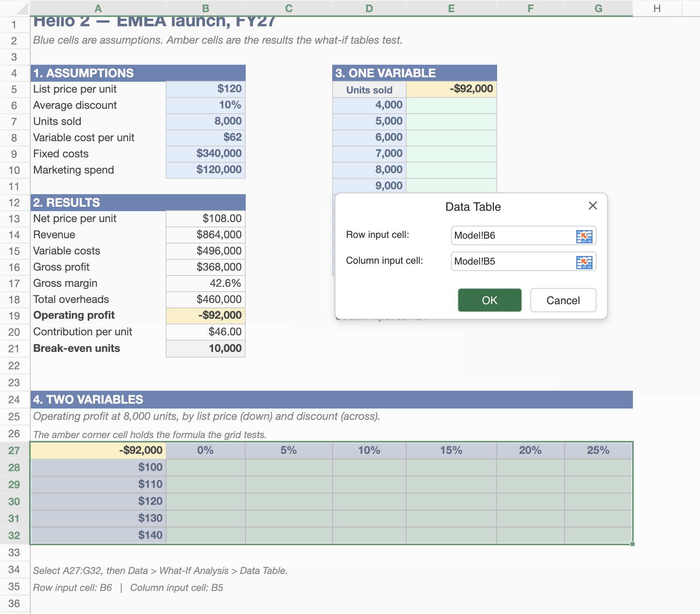Click the Net price per unit value $108.00
This screenshot has height=614, width=700.
(x=205, y=218)
